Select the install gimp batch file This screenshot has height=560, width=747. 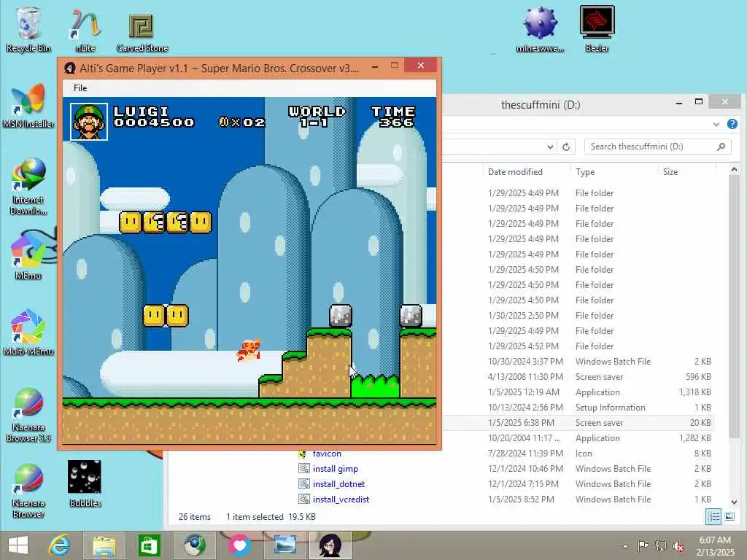tap(336, 469)
